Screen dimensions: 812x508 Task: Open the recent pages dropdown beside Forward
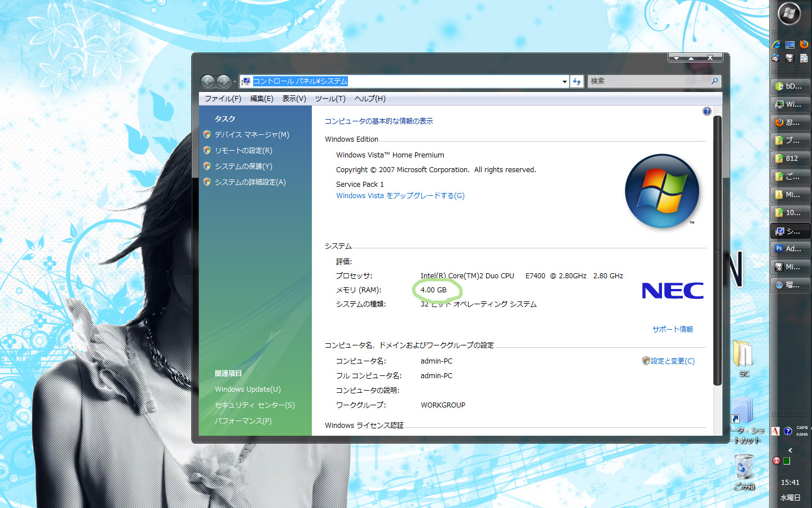click(x=235, y=82)
